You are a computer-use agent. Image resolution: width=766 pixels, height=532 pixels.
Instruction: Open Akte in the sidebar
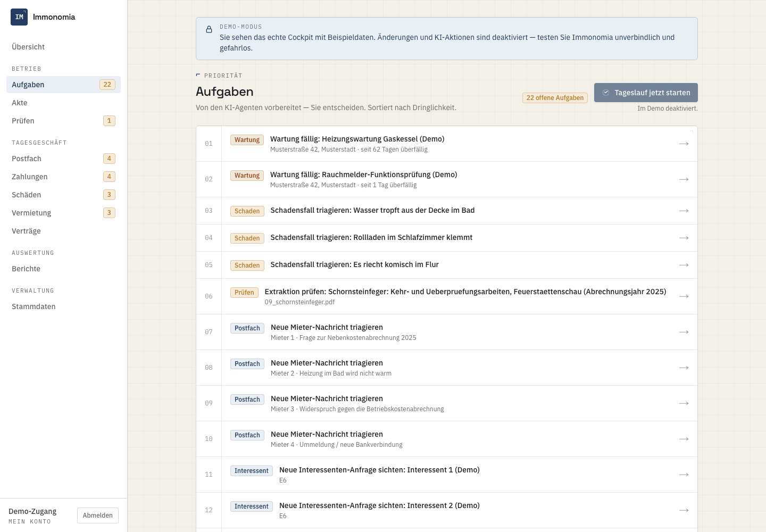click(63, 103)
